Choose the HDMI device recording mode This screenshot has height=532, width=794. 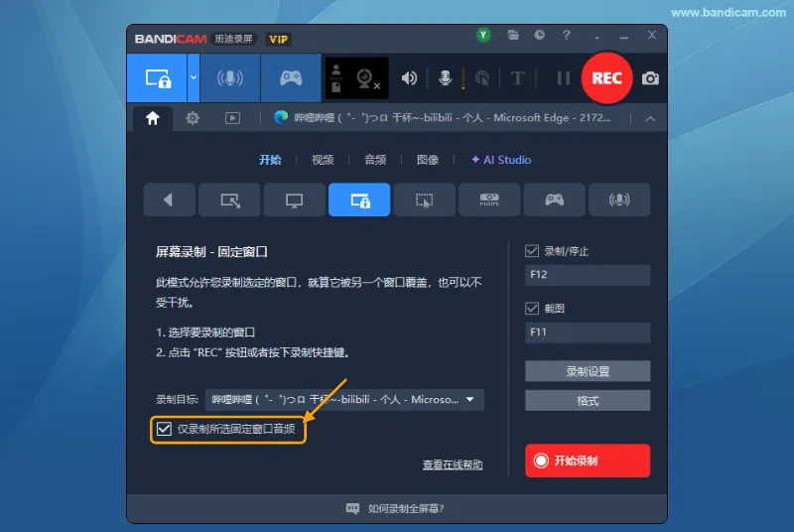pyautogui.click(x=489, y=199)
